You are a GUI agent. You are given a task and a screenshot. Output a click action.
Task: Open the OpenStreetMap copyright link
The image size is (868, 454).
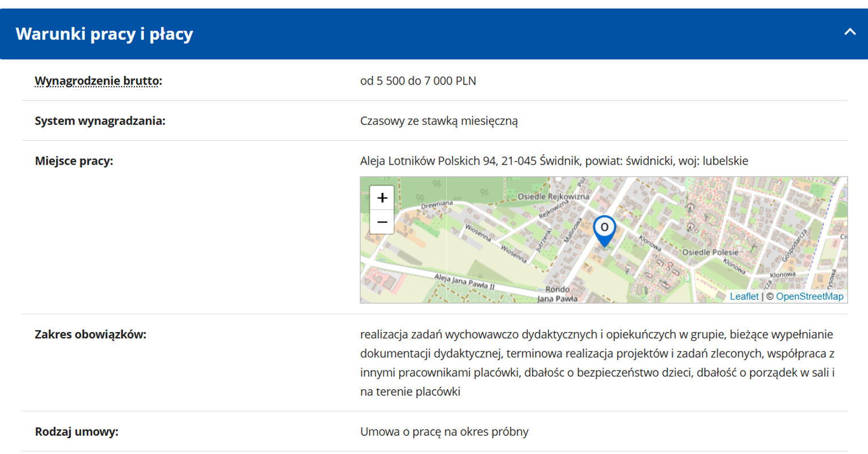(809, 296)
